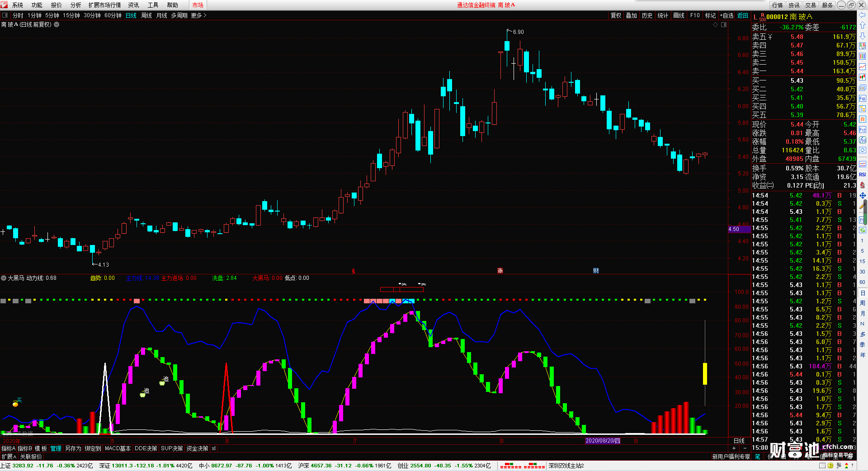Image resolution: width=868 pixels, height=471 pixels.
Task: Click the F10 company info icon
Action: (863, 98)
